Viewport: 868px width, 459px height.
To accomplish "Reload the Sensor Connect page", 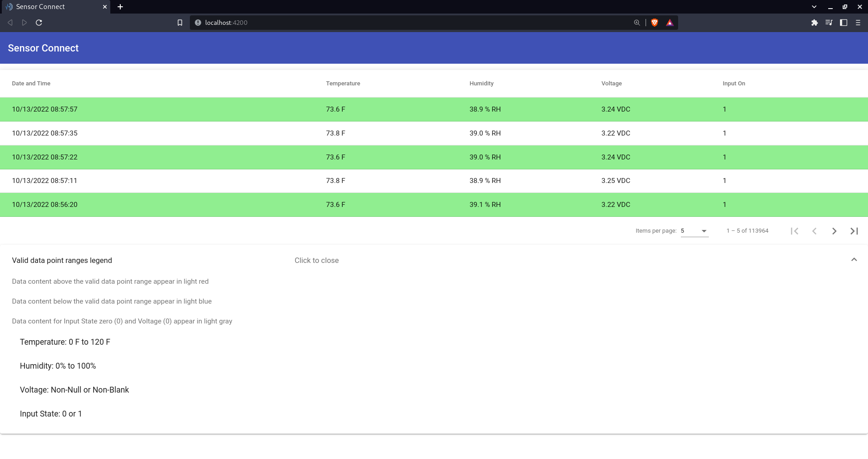I will 39,23.
